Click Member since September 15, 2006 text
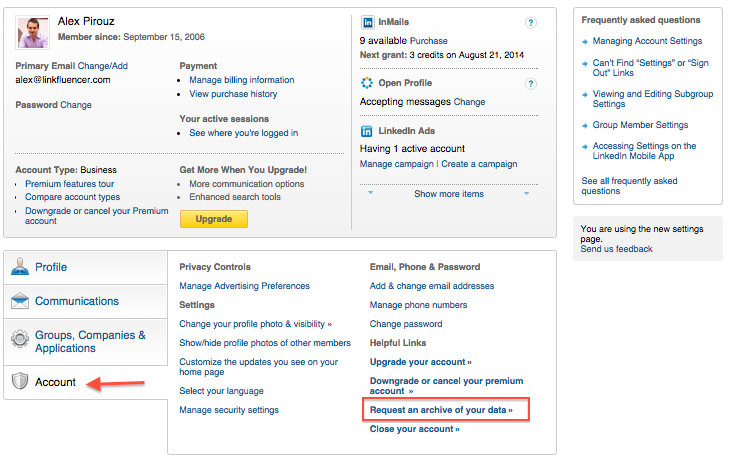The image size is (729, 461). [131, 37]
